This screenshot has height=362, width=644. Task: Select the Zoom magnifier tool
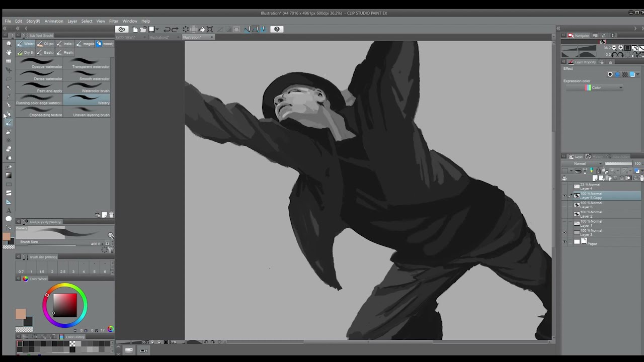pos(9,44)
